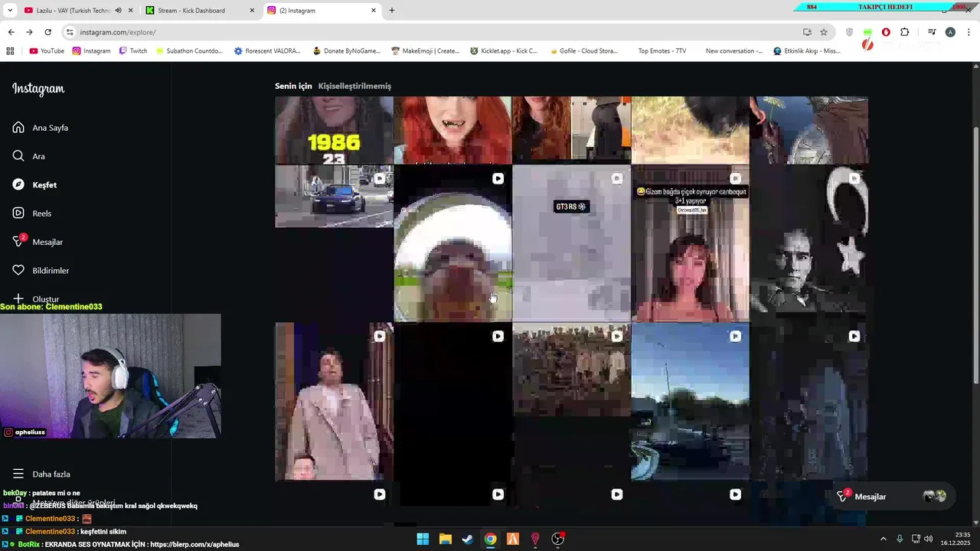Install app icon in the address bar

(x=807, y=32)
